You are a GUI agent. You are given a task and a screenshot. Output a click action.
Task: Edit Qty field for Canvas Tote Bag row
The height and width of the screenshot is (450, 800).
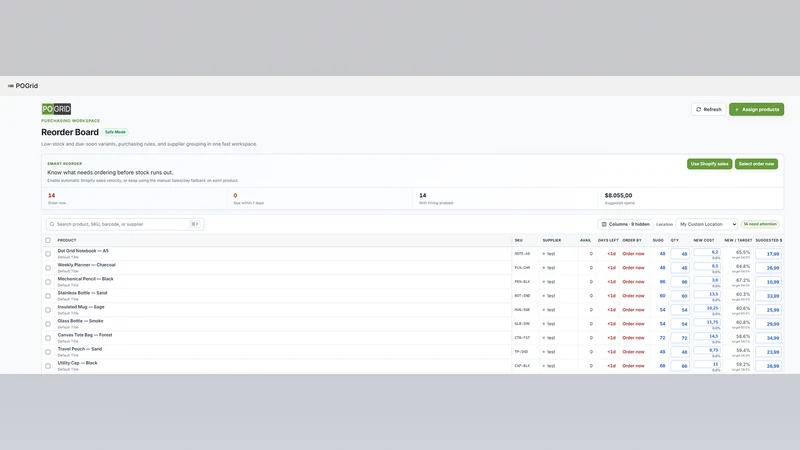[x=680, y=338]
